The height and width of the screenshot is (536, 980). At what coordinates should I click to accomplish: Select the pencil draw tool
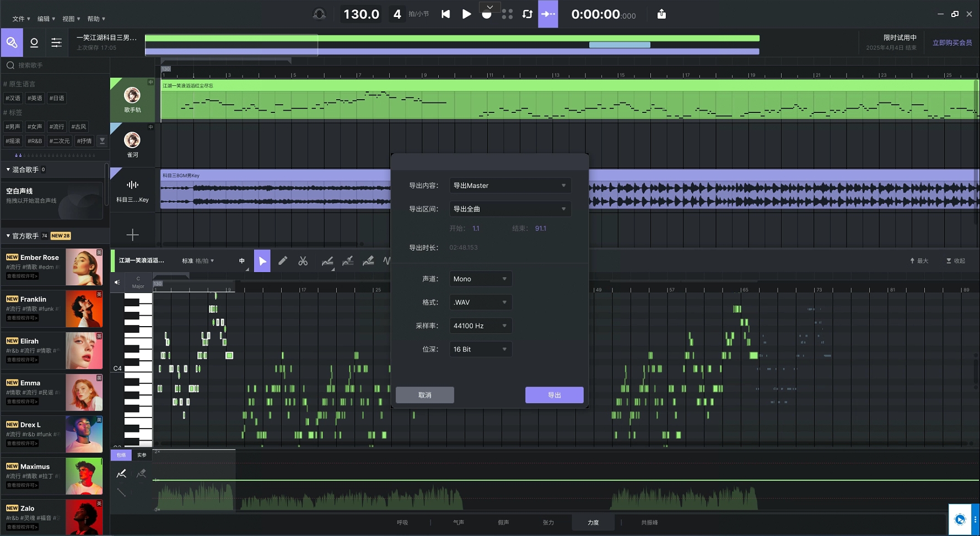coord(283,261)
